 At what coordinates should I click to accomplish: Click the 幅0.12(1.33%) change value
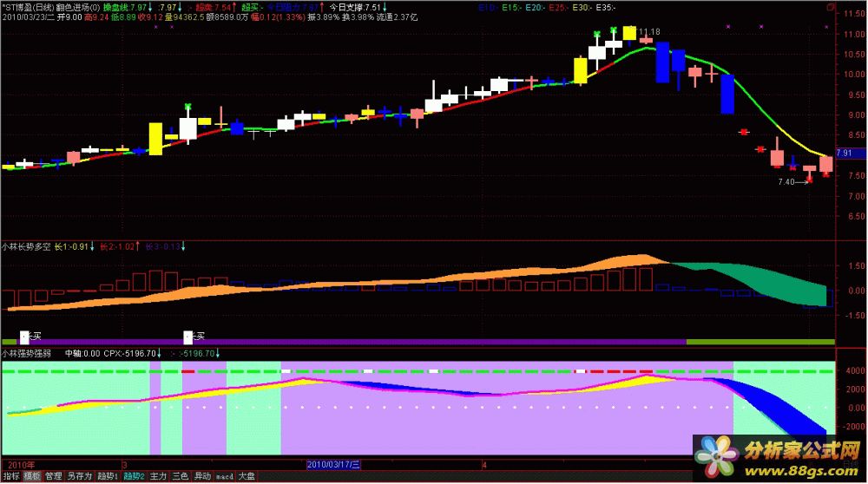click(x=278, y=17)
